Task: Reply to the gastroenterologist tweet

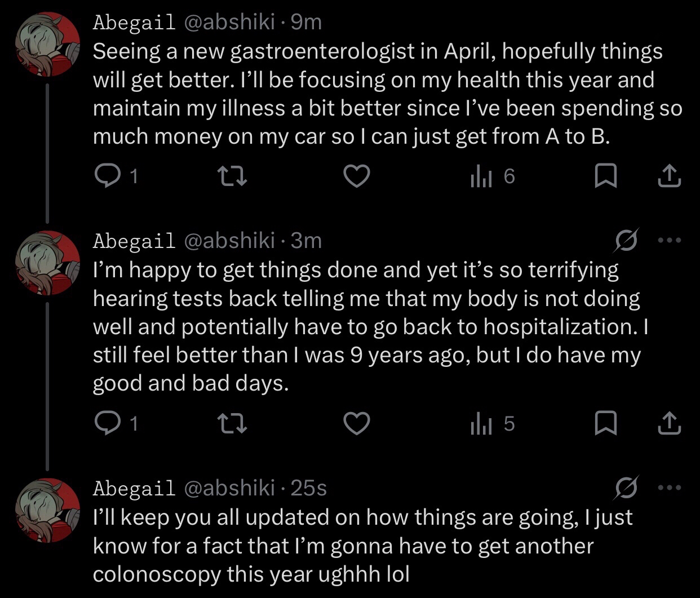Action: [x=105, y=177]
